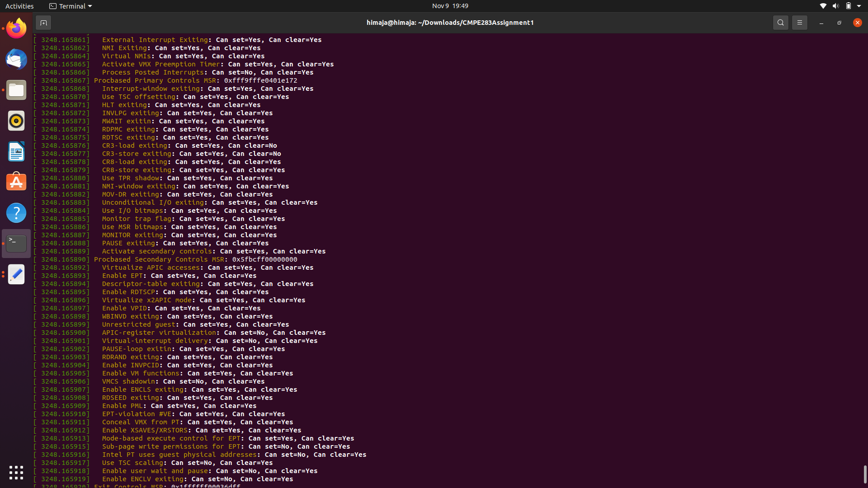Viewport: 868px width, 488px height.
Task: Open the Nov 9 19:49 clock panel
Action: [x=450, y=6]
